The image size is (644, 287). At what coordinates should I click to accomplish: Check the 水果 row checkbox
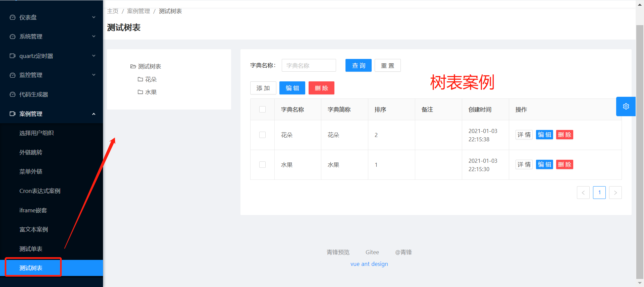(x=262, y=164)
